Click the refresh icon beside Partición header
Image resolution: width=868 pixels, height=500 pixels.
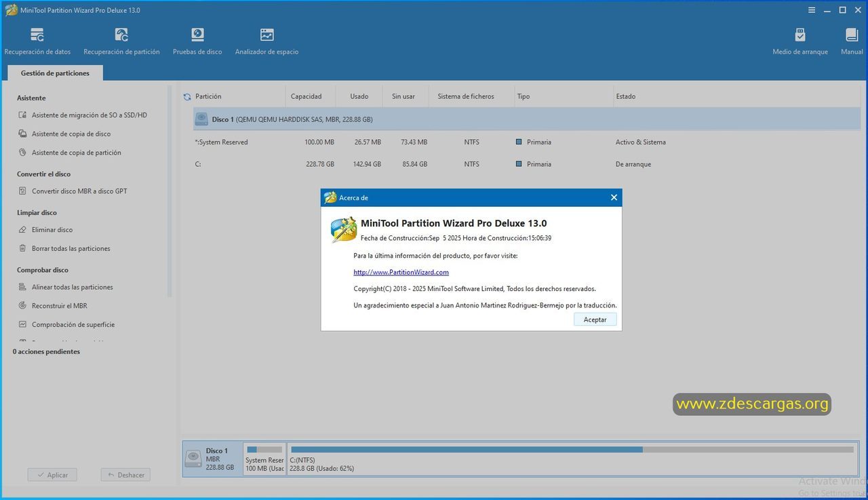click(187, 97)
